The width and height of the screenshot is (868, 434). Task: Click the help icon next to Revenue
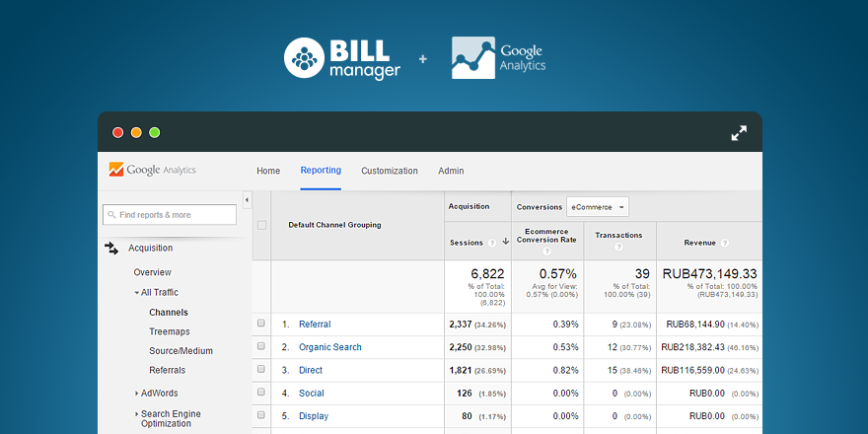725,243
